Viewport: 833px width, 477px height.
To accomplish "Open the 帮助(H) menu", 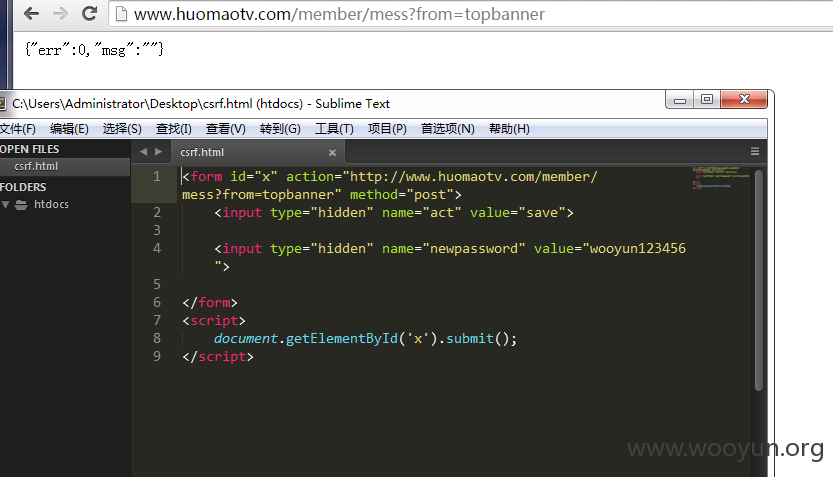I will coord(509,129).
